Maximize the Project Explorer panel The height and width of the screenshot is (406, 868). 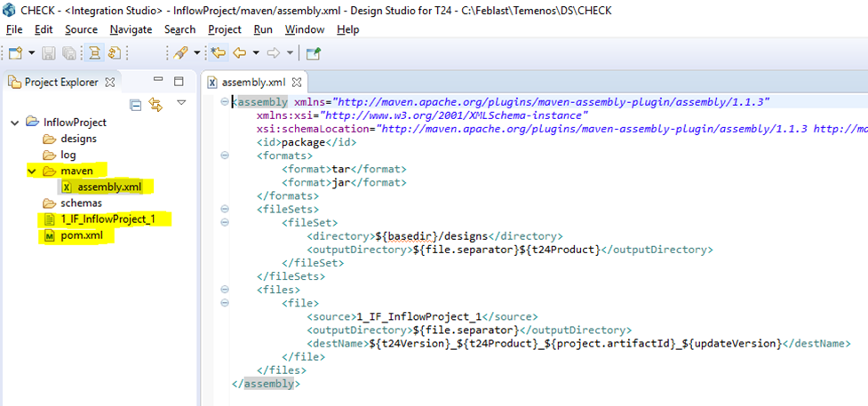pyautogui.click(x=179, y=82)
